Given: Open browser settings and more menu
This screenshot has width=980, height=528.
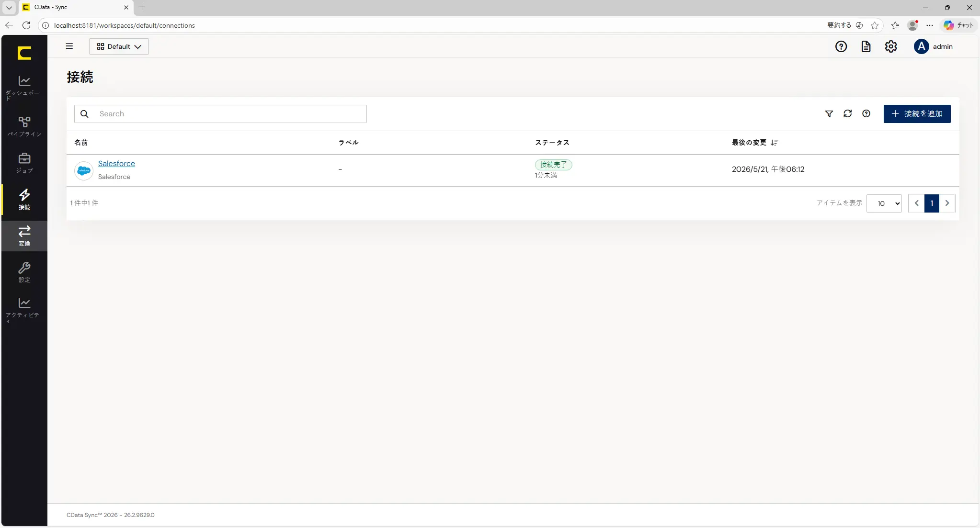Looking at the screenshot, I should click(930, 25).
